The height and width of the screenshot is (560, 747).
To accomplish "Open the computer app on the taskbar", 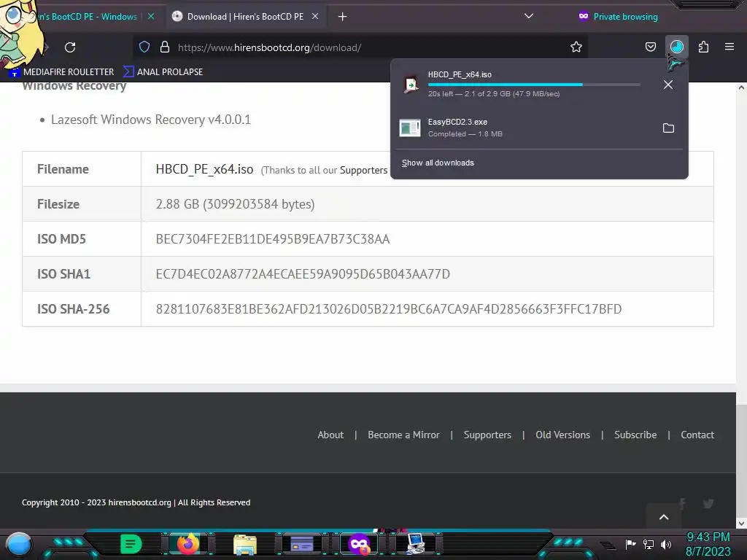I will click(x=415, y=544).
